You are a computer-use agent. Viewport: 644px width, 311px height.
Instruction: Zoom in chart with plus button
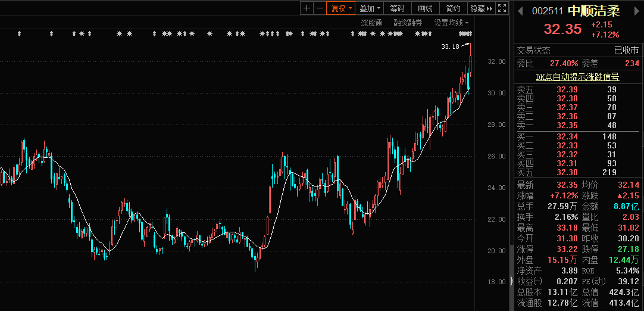[x=307, y=8]
